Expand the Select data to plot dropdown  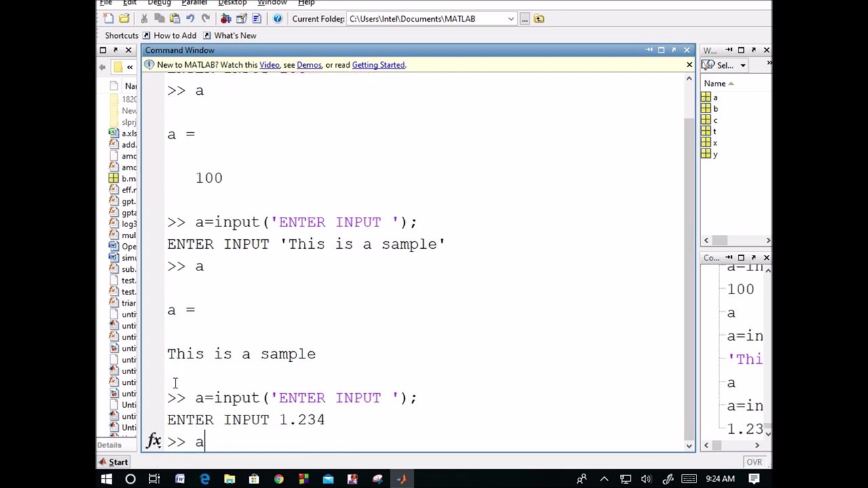click(x=743, y=65)
